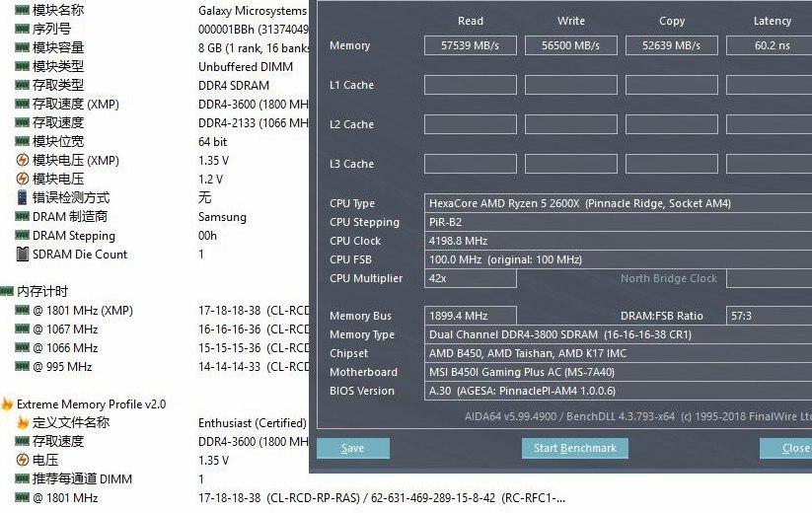Click the icon beside 内存计时 header

[x=7, y=291]
